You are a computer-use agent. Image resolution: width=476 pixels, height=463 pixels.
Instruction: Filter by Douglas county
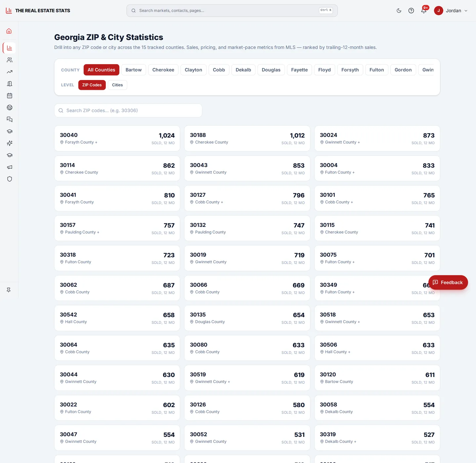271,70
